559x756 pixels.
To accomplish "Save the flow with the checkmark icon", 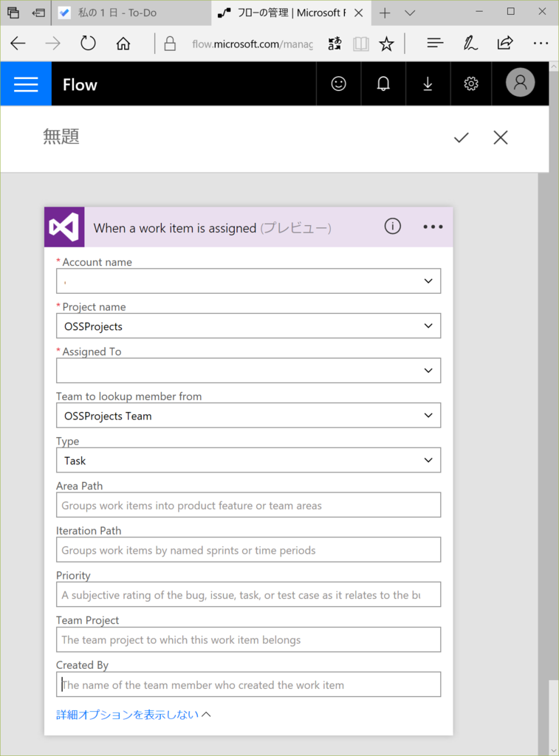I will point(461,138).
